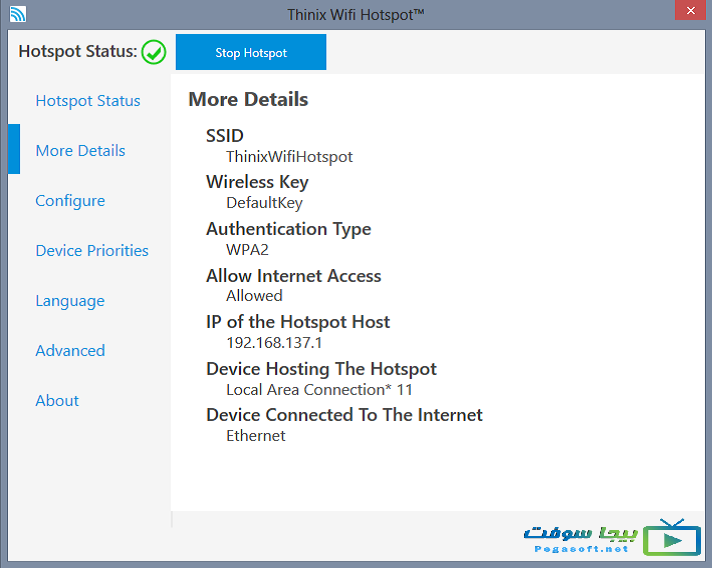
Task: Open the About page
Action: 57,400
